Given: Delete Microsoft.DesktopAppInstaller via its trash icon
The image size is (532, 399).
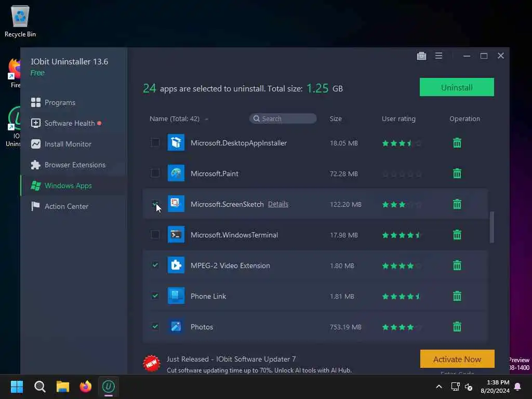Looking at the screenshot, I should [457, 143].
